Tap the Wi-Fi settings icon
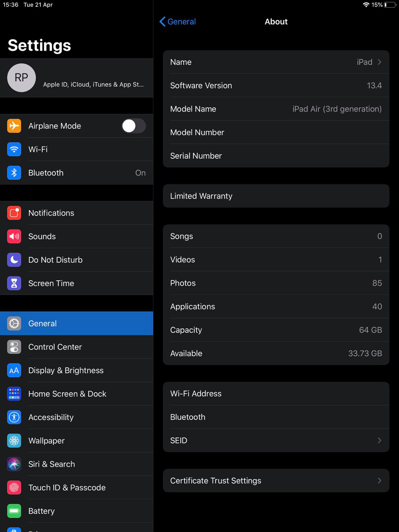 point(14,149)
